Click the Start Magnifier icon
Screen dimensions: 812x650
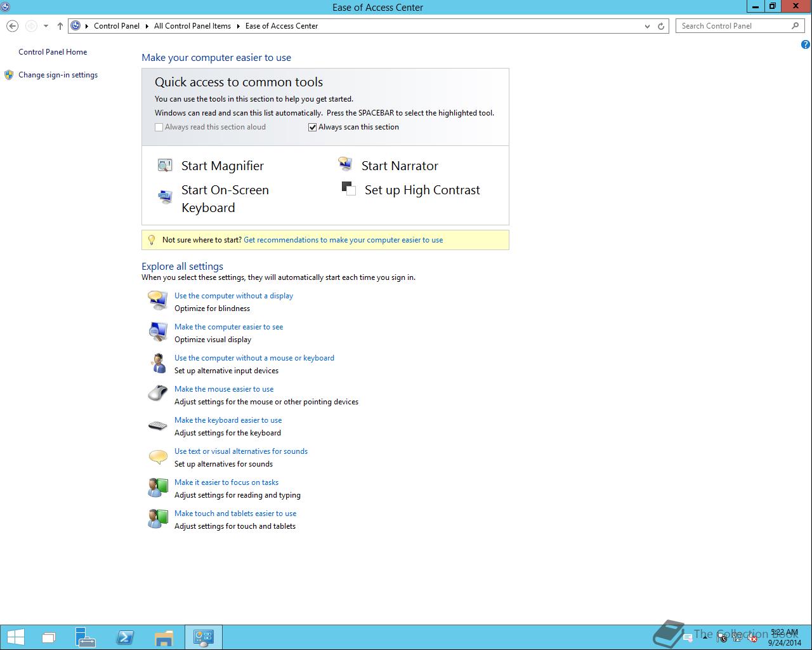coord(165,166)
